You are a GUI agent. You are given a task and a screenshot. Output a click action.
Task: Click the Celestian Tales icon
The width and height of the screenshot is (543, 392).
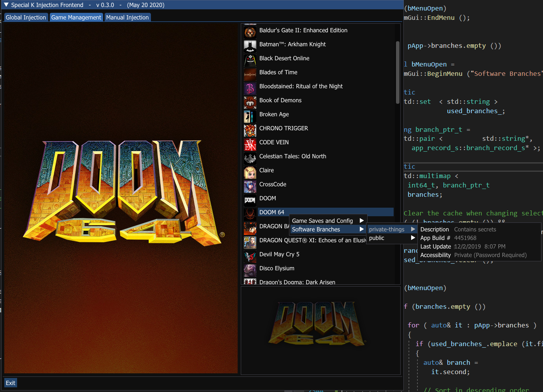tap(250, 159)
